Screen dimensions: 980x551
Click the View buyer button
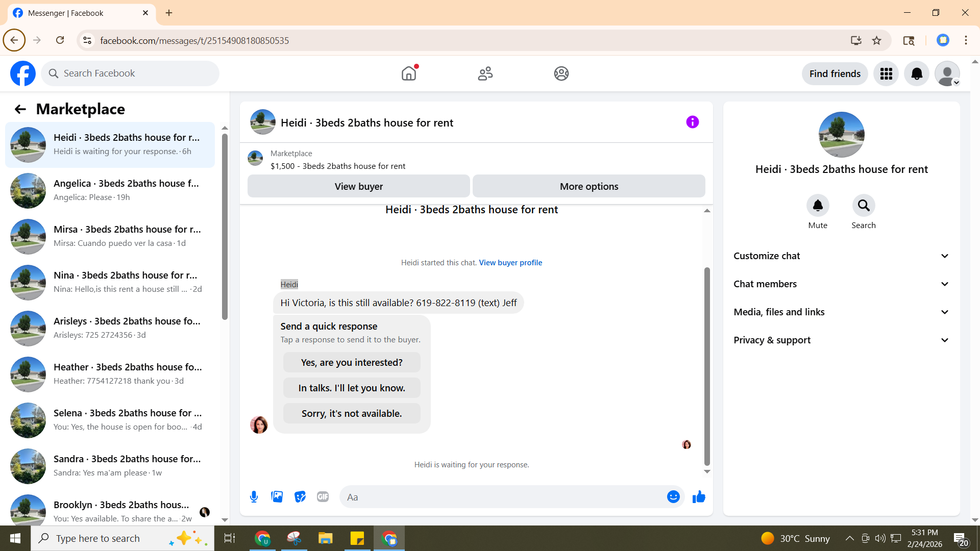click(x=358, y=186)
